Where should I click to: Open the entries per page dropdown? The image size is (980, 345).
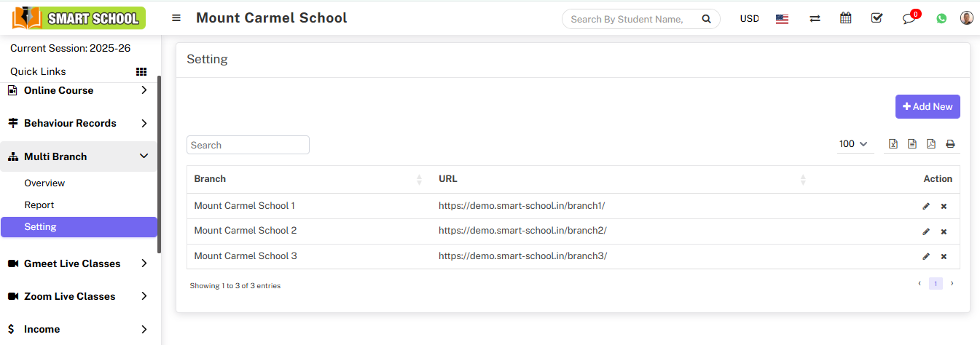coord(854,144)
